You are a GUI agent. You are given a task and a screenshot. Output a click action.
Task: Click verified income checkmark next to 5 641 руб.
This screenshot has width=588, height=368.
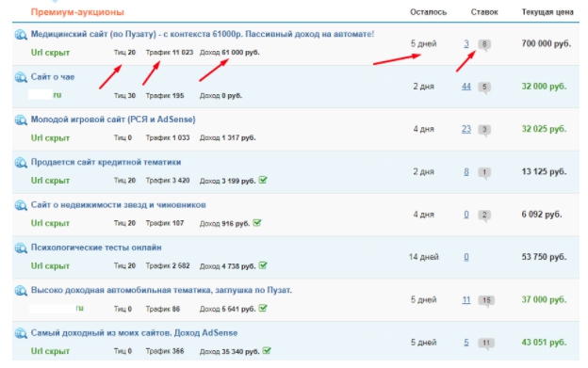tap(263, 308)
